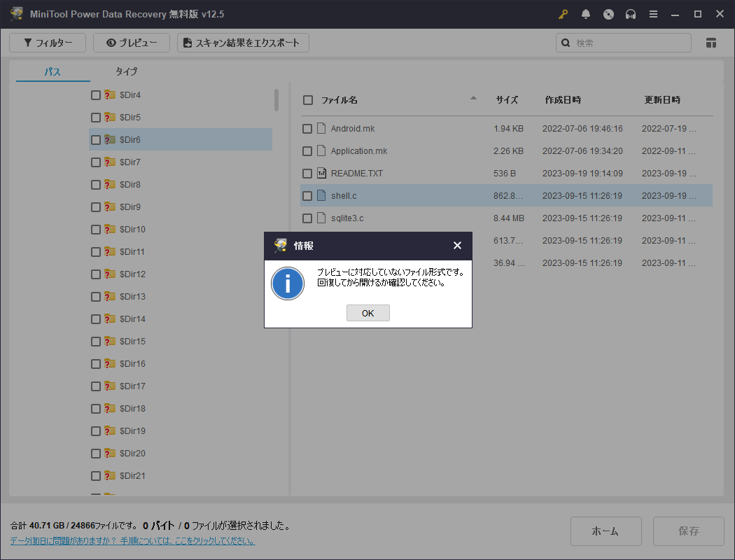This screenshot has height=560, width=735.
Task: Select the $Dir19 folder
Action: [133, 431]
